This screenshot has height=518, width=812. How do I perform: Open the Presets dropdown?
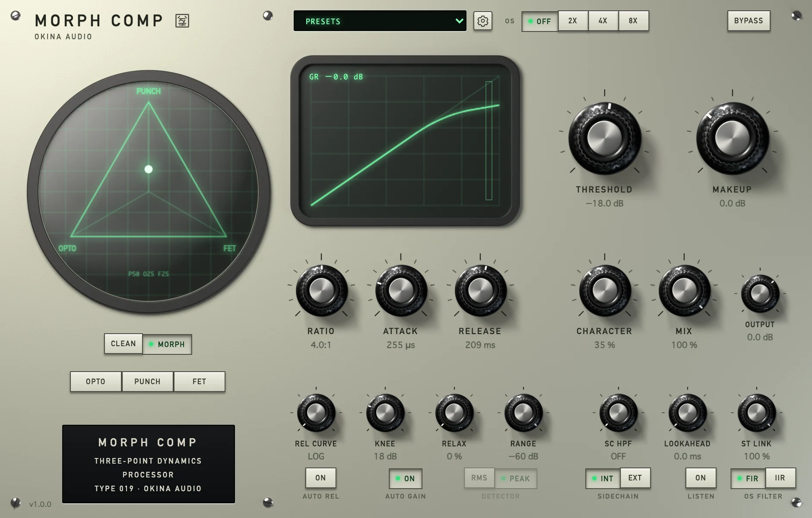[x=380, y=21]
